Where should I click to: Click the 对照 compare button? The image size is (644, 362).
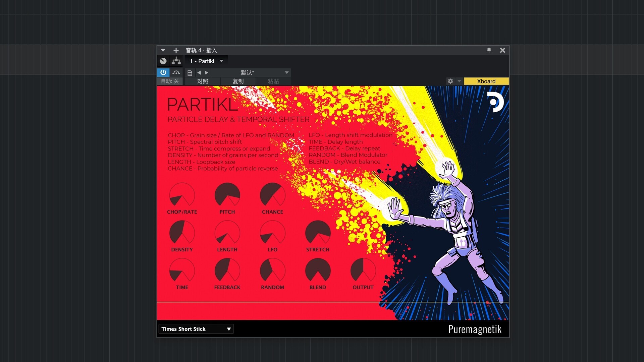coord(203,81)
